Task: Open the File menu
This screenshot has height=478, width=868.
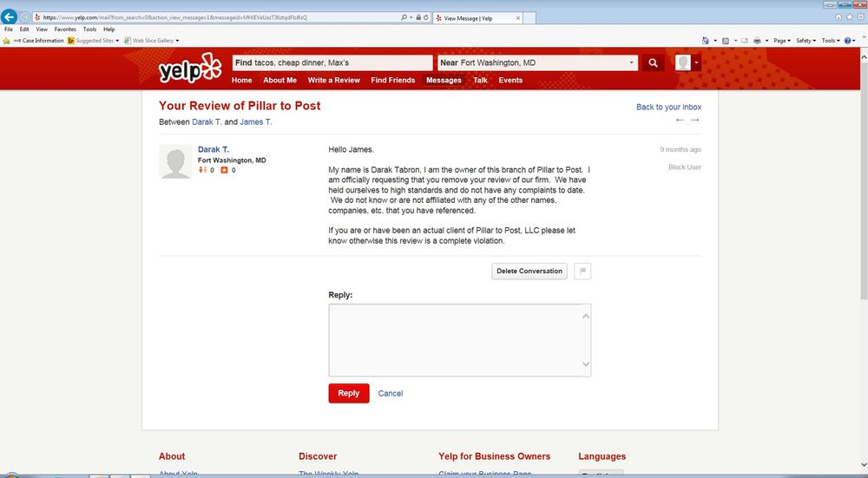Action: 9,29
